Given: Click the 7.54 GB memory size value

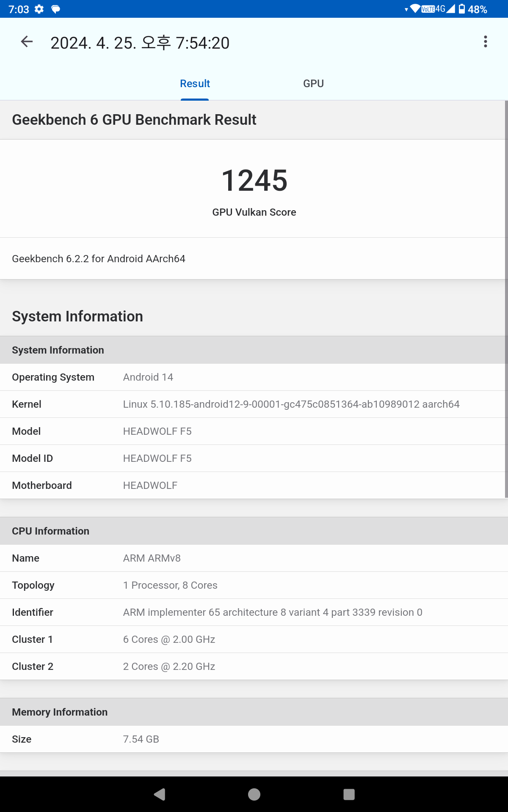Looking at the screenshot, I should click(x=141, y=739).
